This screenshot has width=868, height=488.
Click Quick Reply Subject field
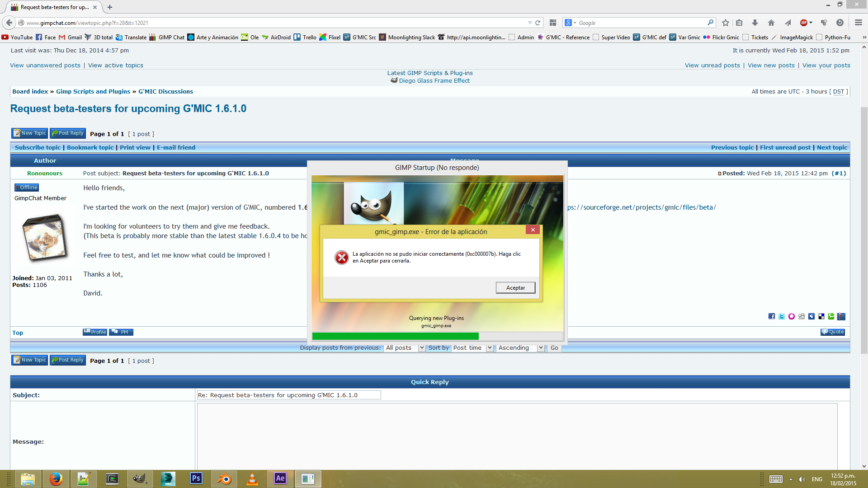[289, 395]
